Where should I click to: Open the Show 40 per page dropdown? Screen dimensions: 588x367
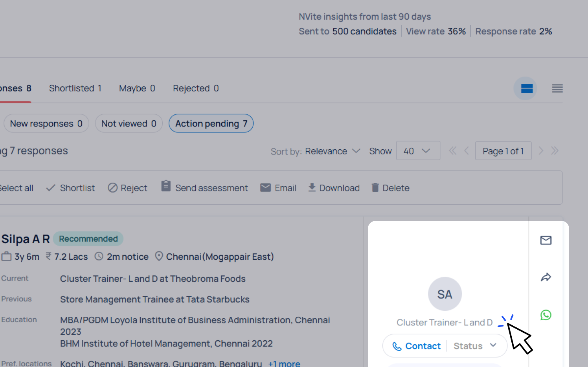coord(418,151)
